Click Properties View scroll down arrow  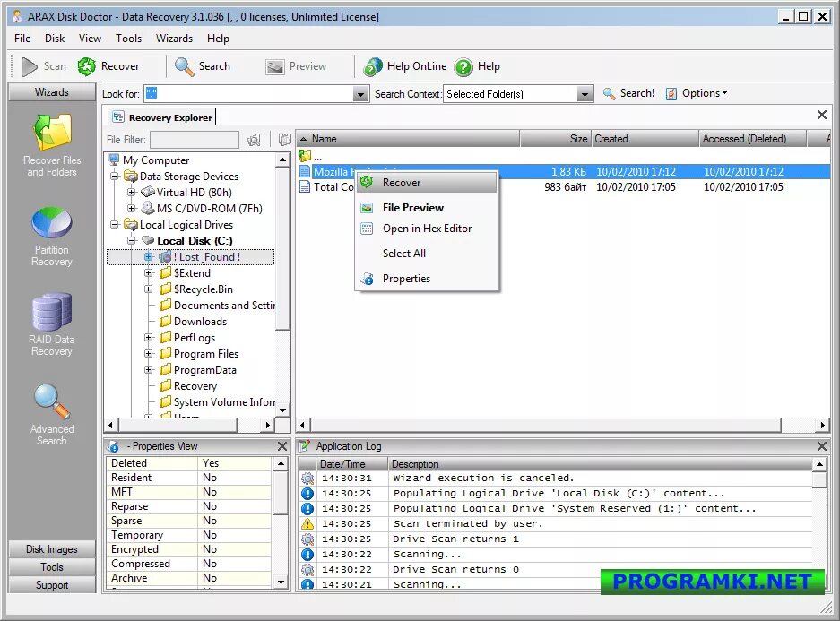coord(281,582)
